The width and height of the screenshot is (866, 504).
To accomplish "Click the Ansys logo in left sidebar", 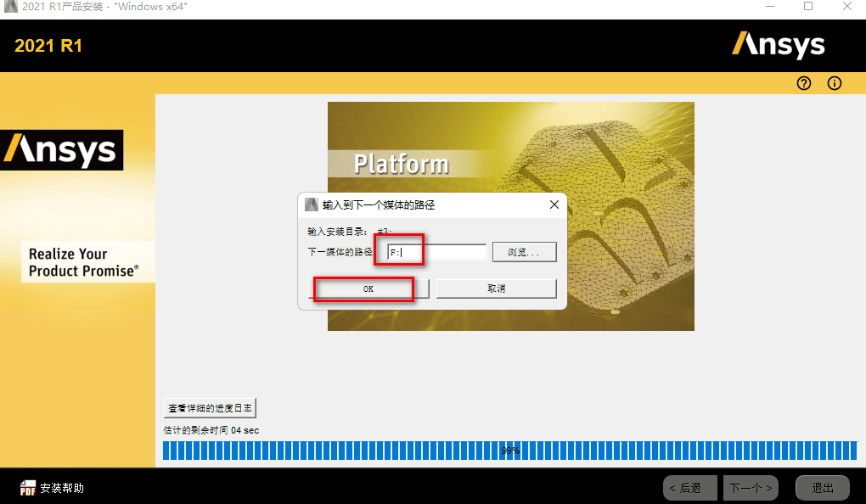I will click(x=61, y=150).
